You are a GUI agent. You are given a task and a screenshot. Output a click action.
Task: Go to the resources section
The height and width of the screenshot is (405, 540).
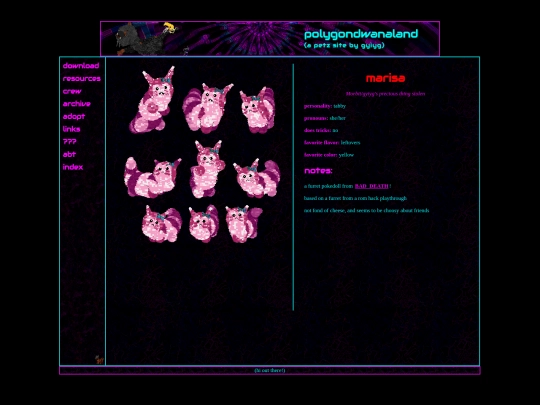82,79
